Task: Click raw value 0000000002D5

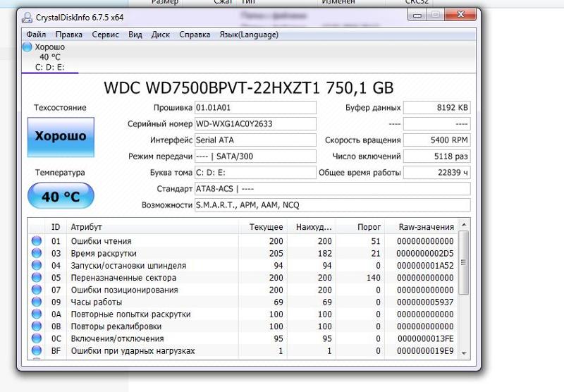Action: pyautogui.click(x=425, y=253)
